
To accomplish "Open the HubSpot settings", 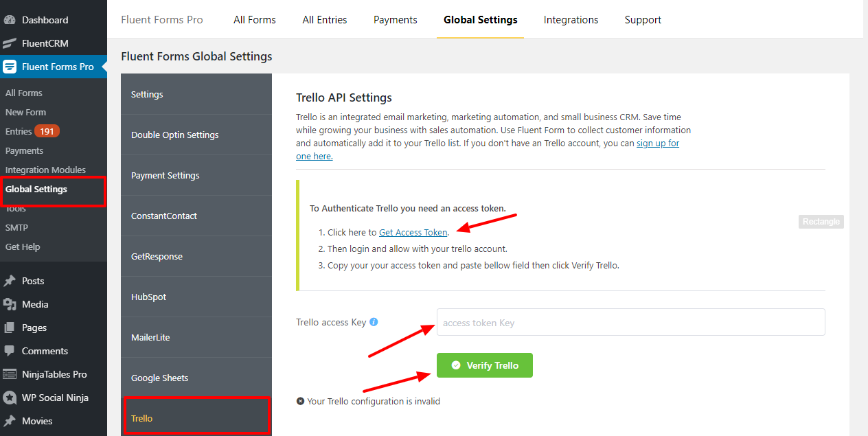I will [x=196, y=297].
